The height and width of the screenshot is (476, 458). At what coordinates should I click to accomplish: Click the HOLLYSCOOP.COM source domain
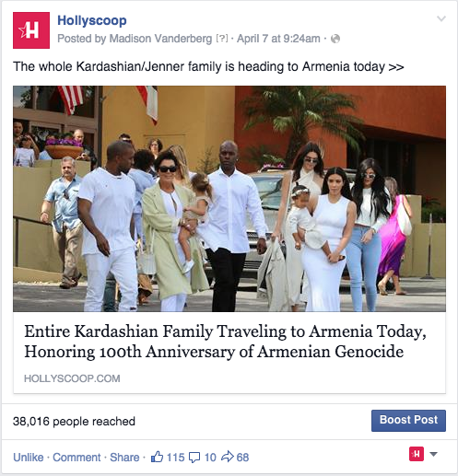coord(72,378)
